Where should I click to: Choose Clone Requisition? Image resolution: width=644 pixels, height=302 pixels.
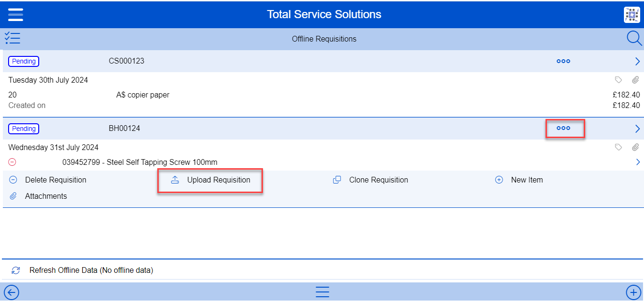click(371, 180)
